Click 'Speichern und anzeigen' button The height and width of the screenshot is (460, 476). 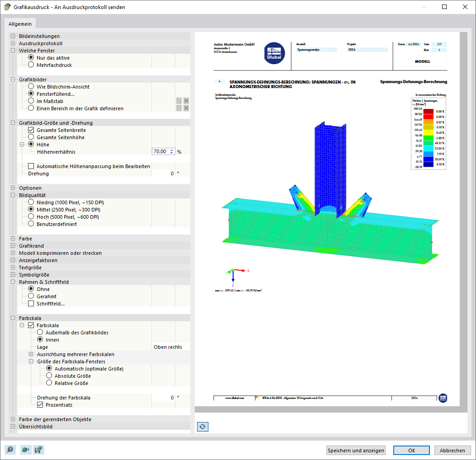pos(356,451)
